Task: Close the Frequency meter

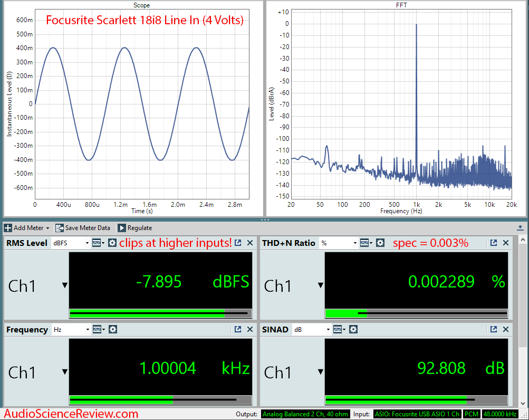Action: pyautogui.click(x=250, y=329)
